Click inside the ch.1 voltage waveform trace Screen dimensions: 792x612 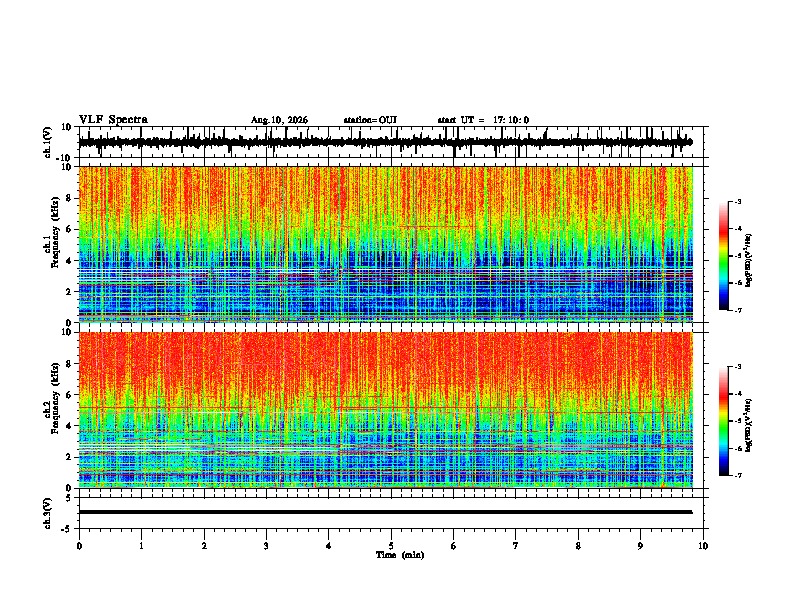pos(385,142)
